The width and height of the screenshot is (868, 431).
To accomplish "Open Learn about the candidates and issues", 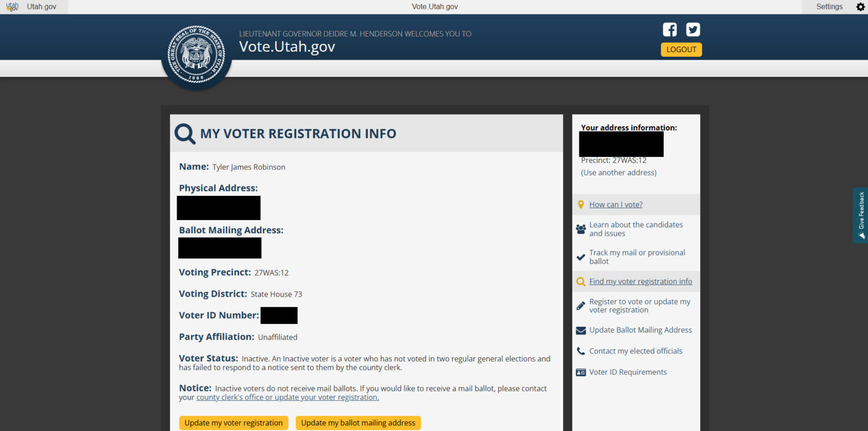I will pos(635,229).
